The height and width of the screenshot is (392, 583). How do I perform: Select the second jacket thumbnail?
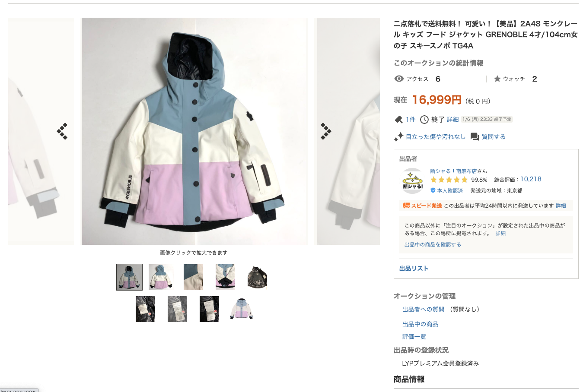161,277
